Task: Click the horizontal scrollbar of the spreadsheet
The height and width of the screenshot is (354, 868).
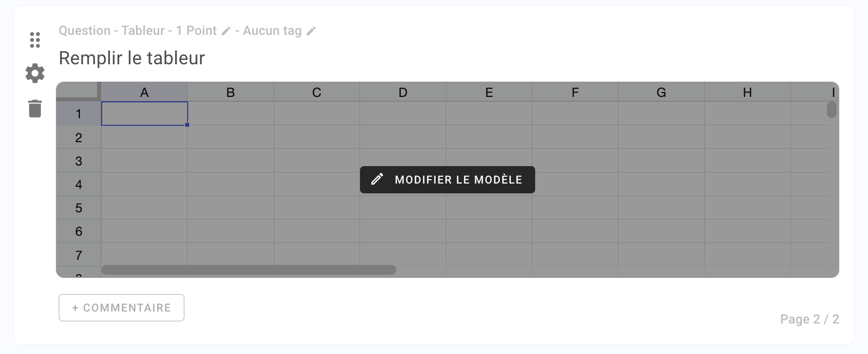Action: pos(249,270)
